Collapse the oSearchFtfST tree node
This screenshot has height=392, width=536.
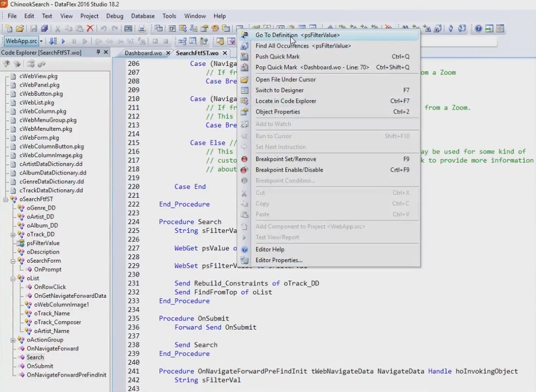pos(6,199)
